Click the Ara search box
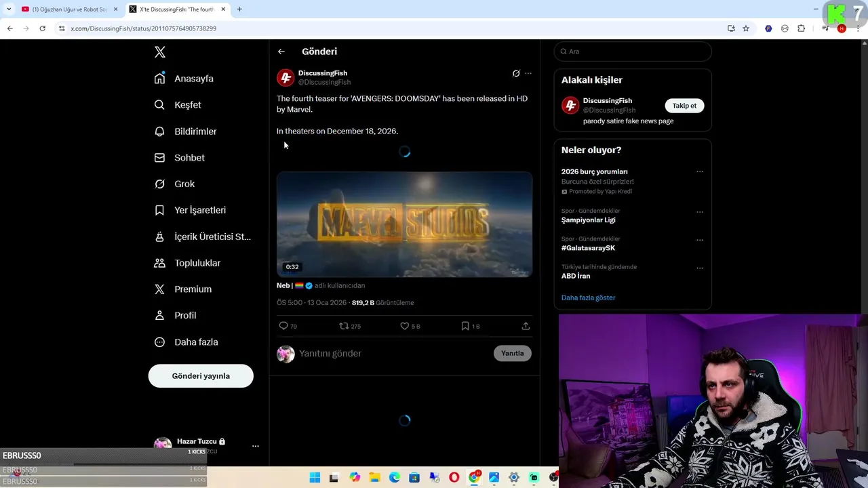Image resolution: width=868 pixels, height=488 pixels. 633,52
